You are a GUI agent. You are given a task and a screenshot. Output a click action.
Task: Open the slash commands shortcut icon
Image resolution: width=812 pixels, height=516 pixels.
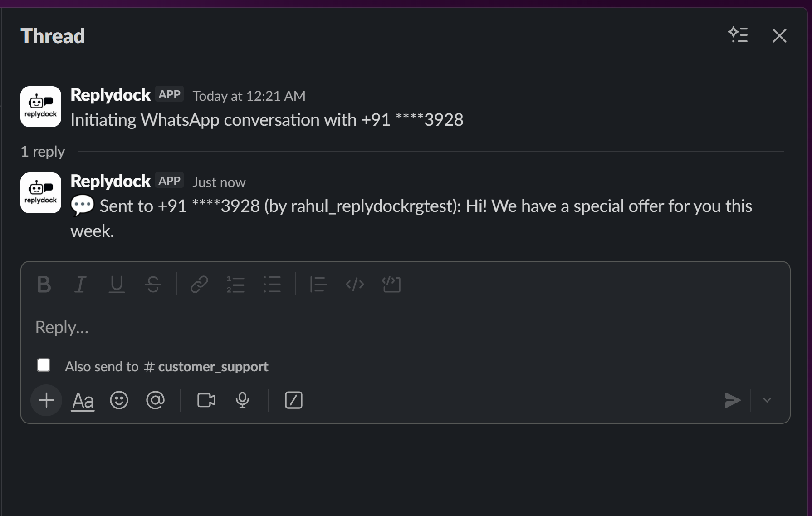[x=293, y=400]
